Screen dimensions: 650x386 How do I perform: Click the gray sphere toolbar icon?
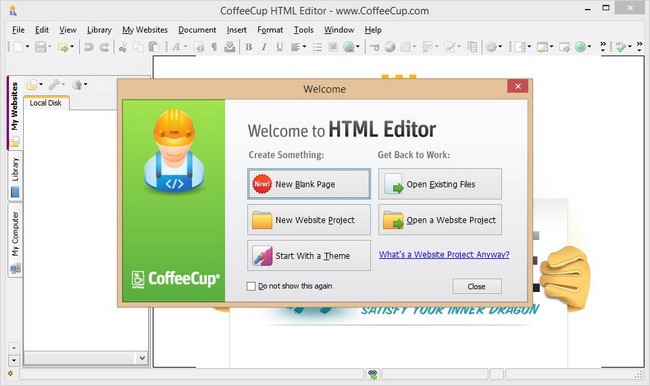(390, 47)
